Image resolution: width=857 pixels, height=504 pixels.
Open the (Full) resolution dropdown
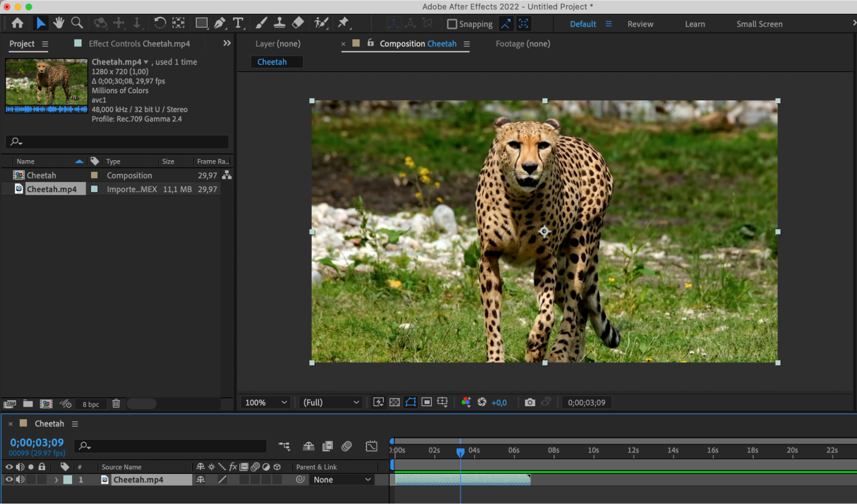(x=331, y=402)
